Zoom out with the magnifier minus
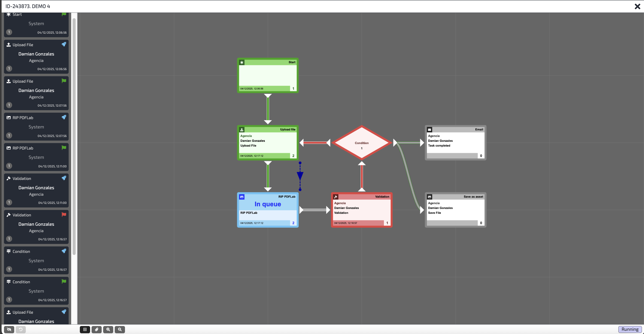Screen dimensions: 644x334 (120, 329)
